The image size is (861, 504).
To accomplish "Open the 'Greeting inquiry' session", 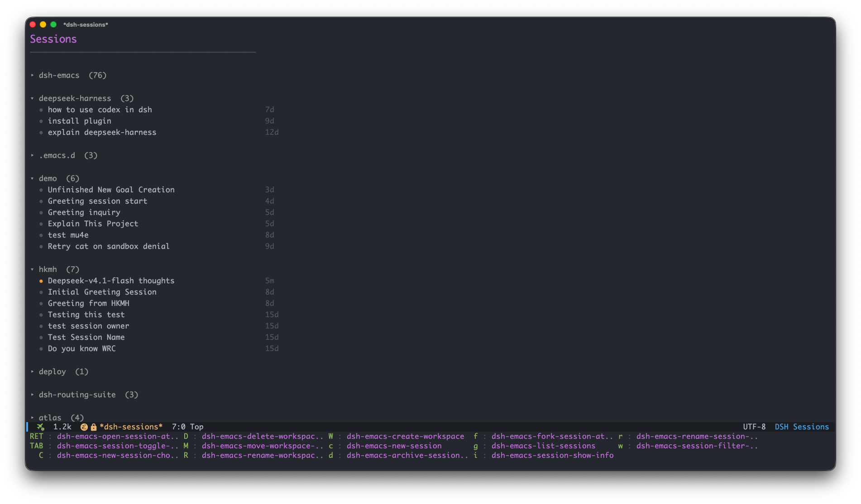I will (x=84, y=212).
